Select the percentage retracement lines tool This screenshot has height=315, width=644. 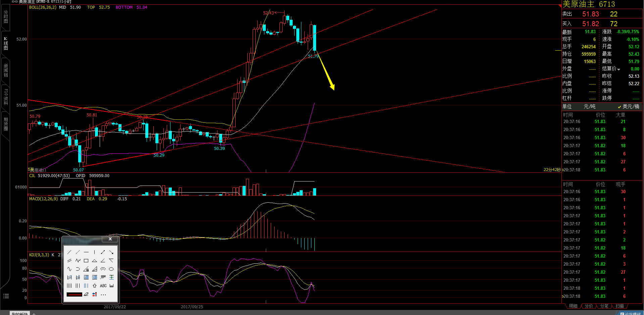click(95, 277)
